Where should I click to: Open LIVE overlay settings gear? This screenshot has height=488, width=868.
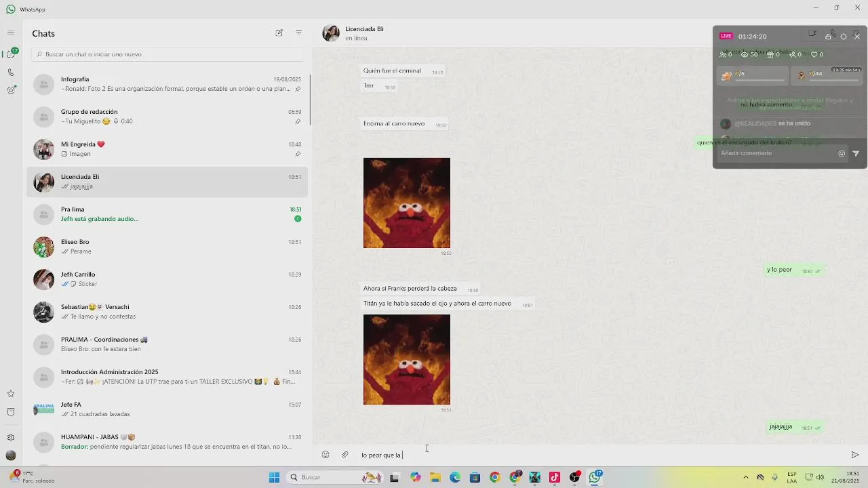click(843, 36)
